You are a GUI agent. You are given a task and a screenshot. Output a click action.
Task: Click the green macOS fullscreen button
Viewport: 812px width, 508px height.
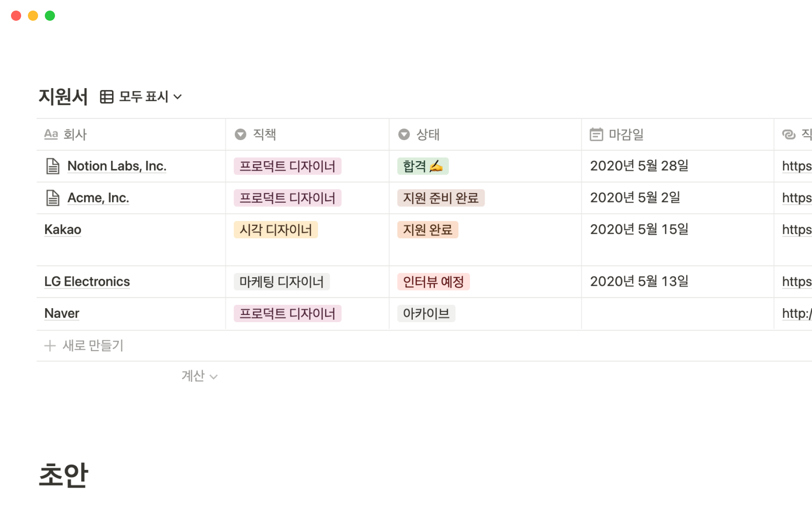[x=50, y=16]
